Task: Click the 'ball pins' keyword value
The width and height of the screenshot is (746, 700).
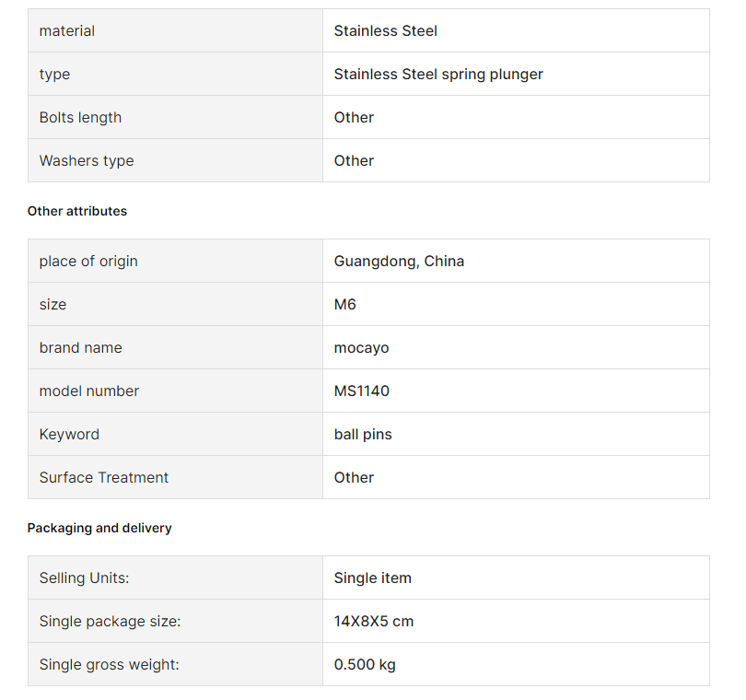Action: click(x=363, y=435)
